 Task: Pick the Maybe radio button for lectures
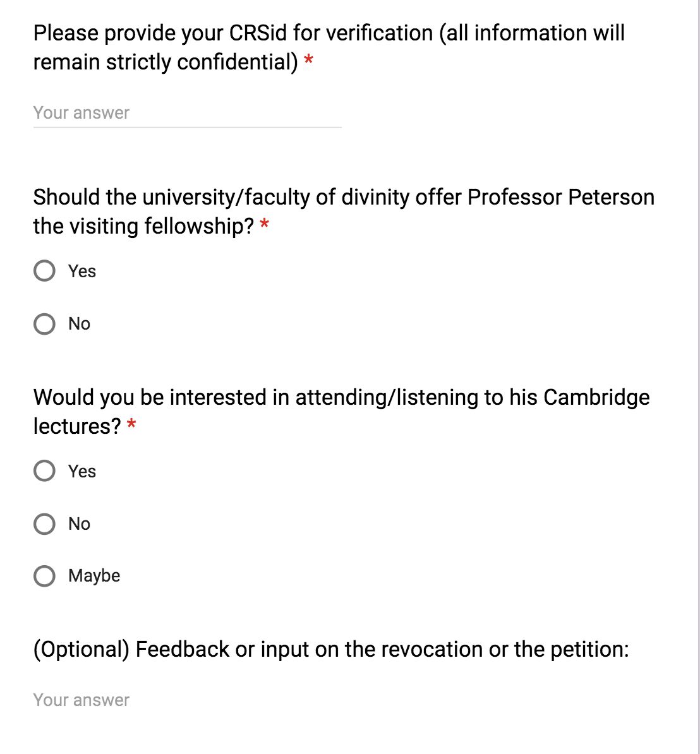point(44,575)
